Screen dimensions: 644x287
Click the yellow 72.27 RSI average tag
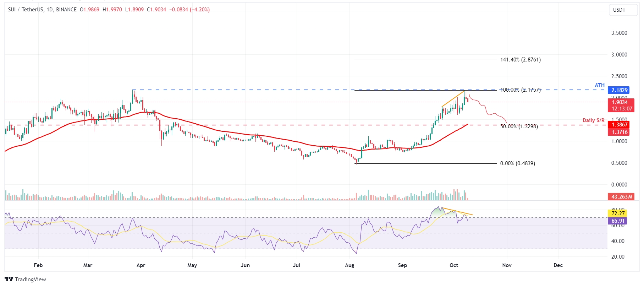618,213
